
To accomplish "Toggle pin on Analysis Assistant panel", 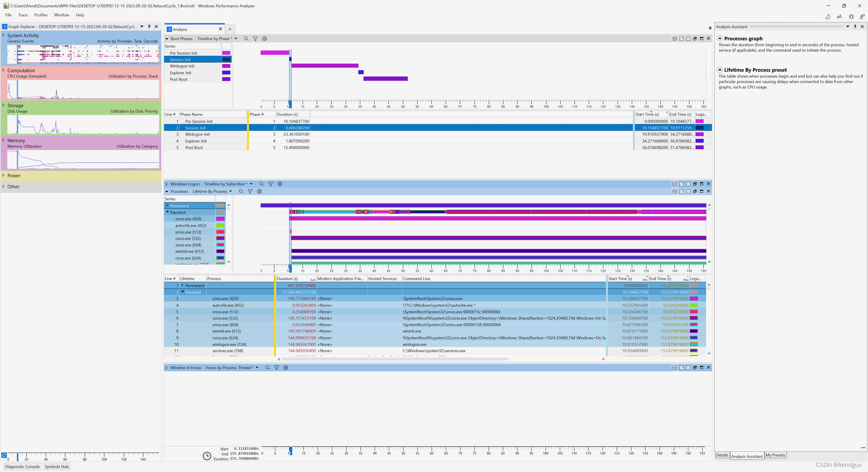I will pyautogui.click(x=855, y=26).
